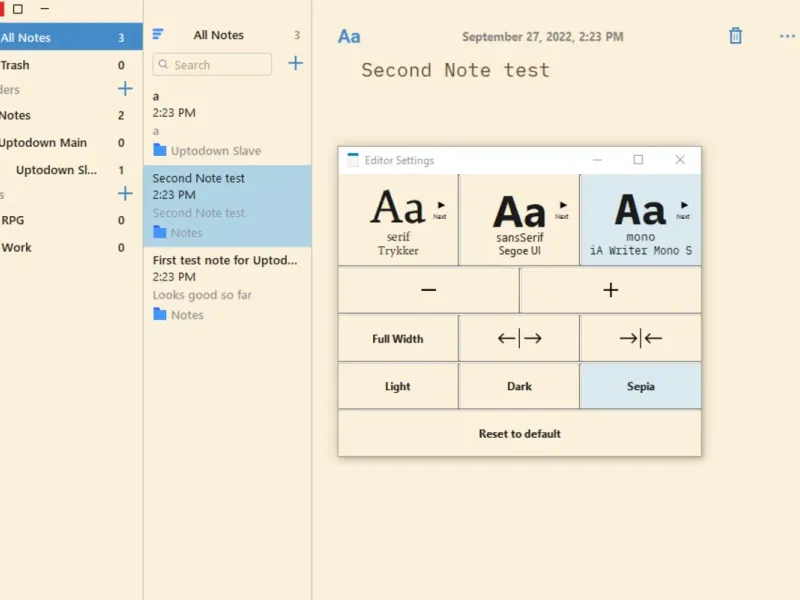Image resolution: width=800 pixels, height=600 pixels.
Task: Select All Notes in the sidebar
Action: 71,37
